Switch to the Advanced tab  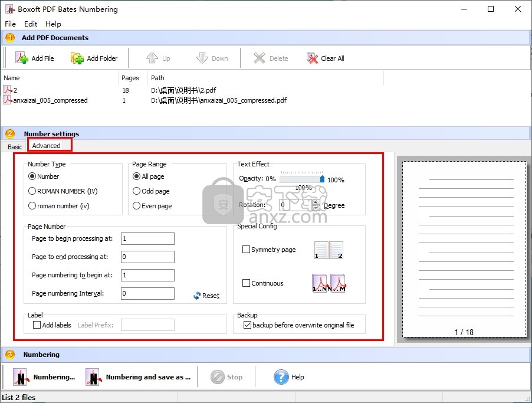tap(47, 146)
